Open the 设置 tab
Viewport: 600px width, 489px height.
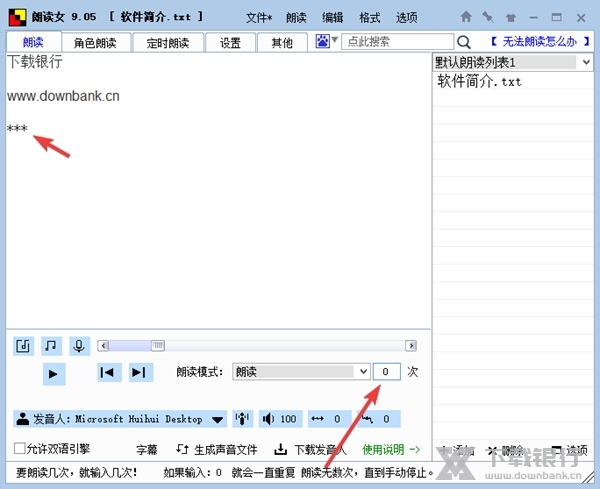[x=230, y=43]
